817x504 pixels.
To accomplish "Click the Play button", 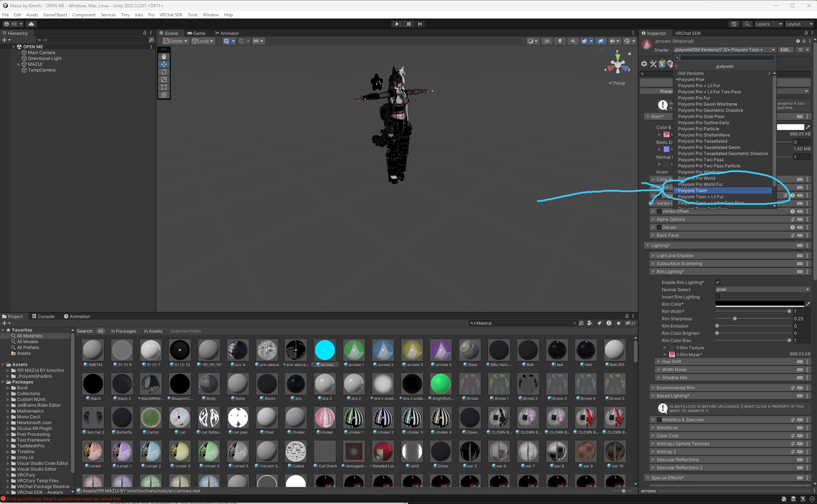I will pos(397,24).
